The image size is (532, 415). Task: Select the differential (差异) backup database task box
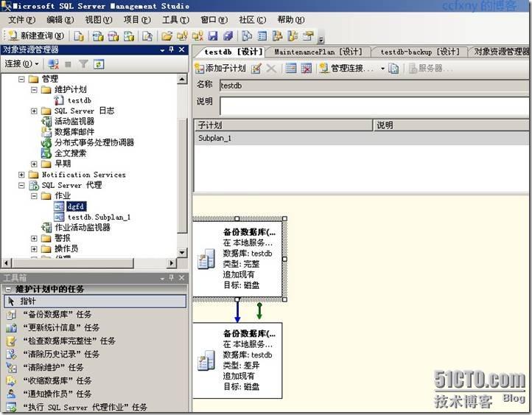(237, 360)
